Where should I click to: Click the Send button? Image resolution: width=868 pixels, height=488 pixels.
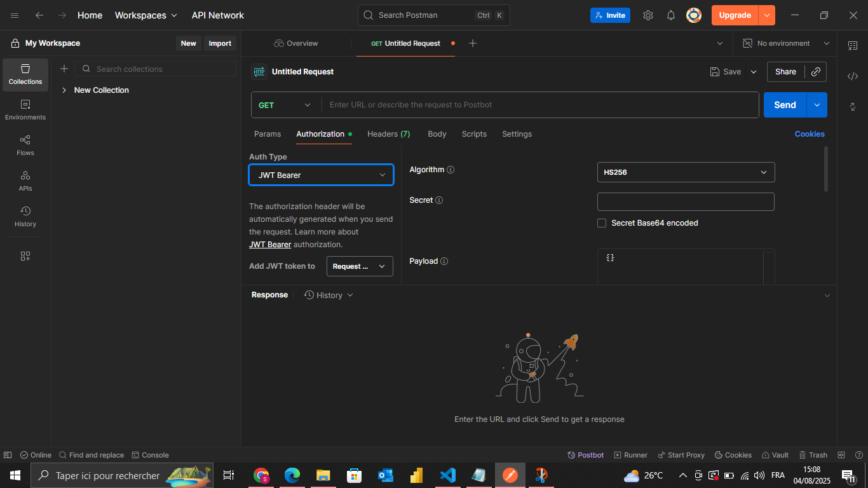point(785,105)
